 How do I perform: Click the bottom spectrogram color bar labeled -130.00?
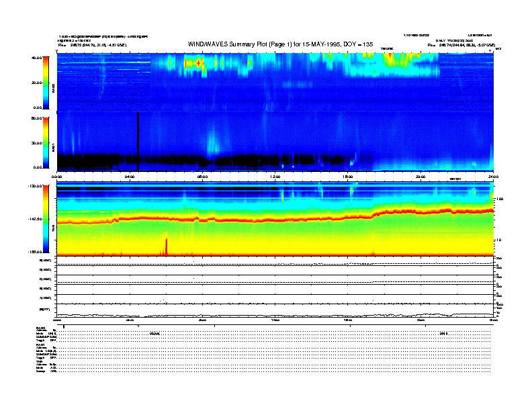46,219
